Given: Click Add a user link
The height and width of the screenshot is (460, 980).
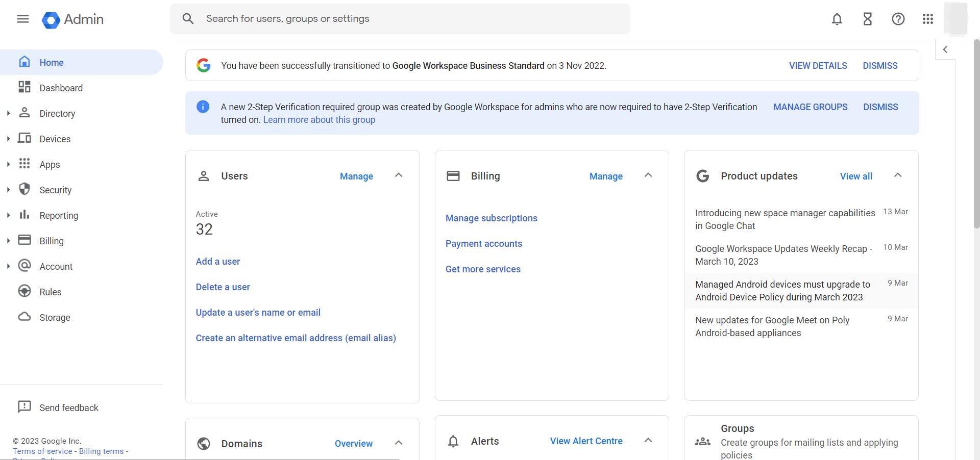Looking at the screenshot, I should tap(218, 262).
